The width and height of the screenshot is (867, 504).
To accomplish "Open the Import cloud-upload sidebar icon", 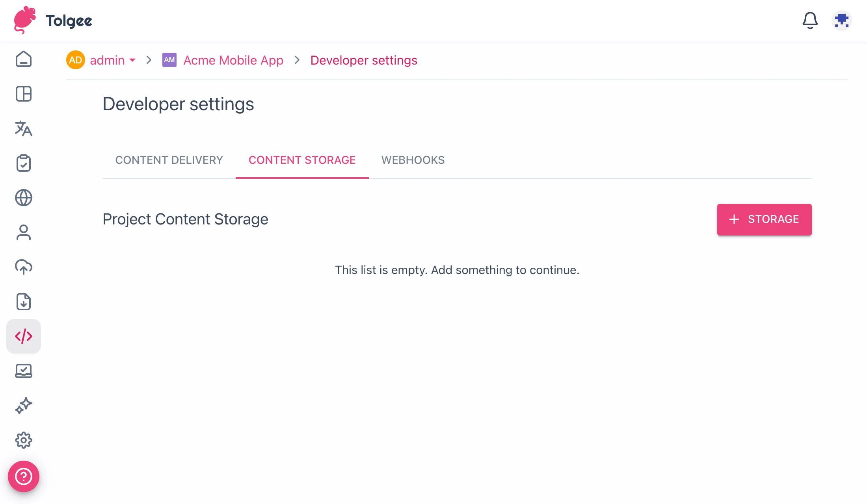I will (x=24, y=267).
